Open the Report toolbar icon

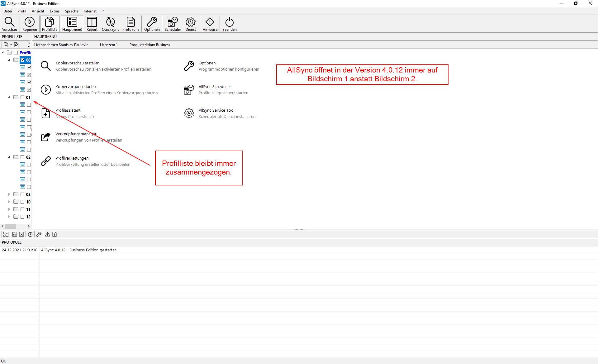[92, 24]
